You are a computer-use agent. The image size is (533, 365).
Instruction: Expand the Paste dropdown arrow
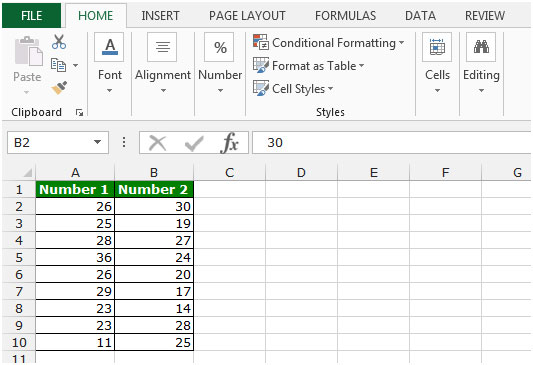click(x=27, y=92)
